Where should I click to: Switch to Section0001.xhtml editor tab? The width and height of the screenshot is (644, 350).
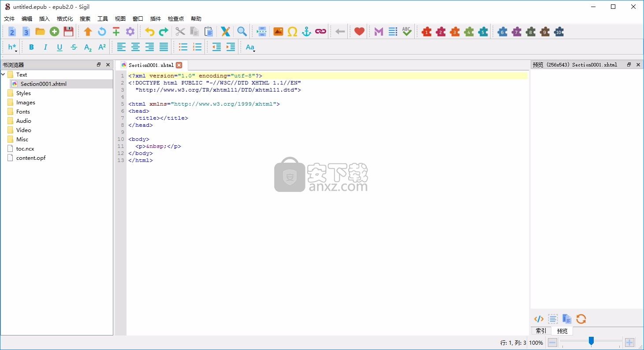(151, 65)
